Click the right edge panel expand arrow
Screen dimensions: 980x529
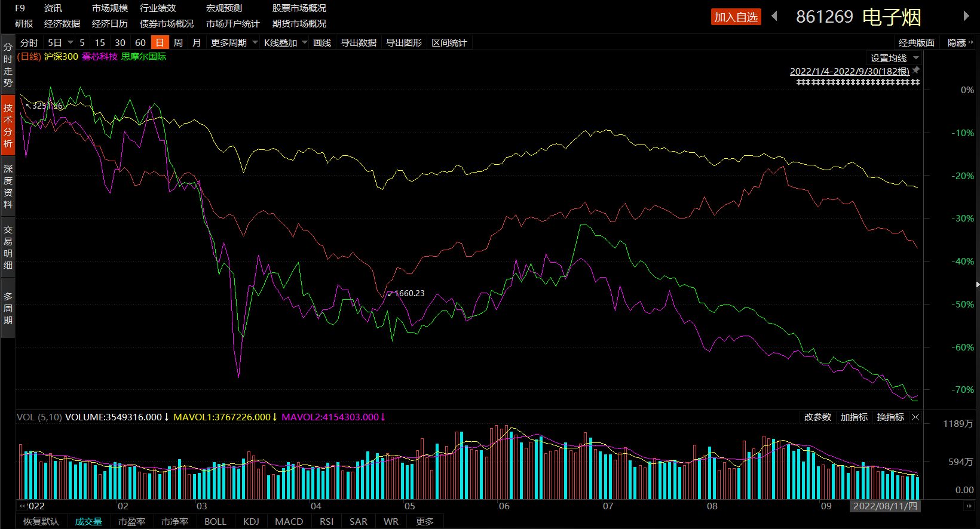tap(978, 285)
